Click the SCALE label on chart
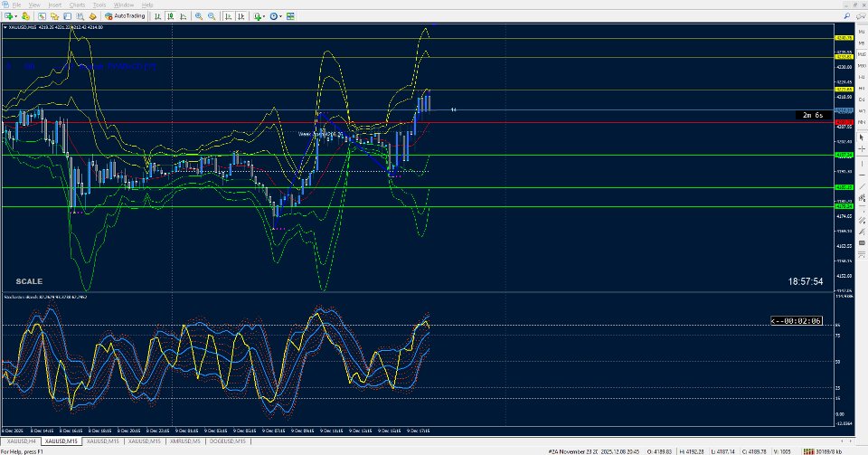This screenshot has width=868, height=455. tap(29, 281)
